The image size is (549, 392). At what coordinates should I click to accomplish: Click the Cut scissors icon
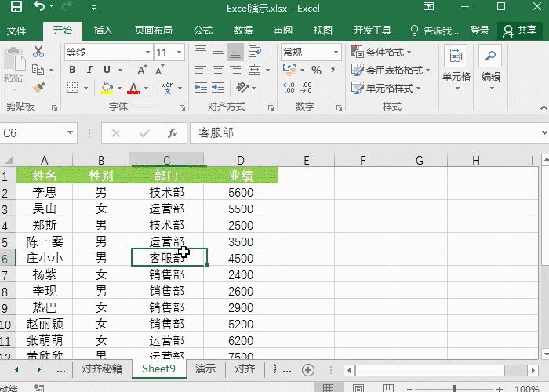pyautogui.click(x=39, y=52)
